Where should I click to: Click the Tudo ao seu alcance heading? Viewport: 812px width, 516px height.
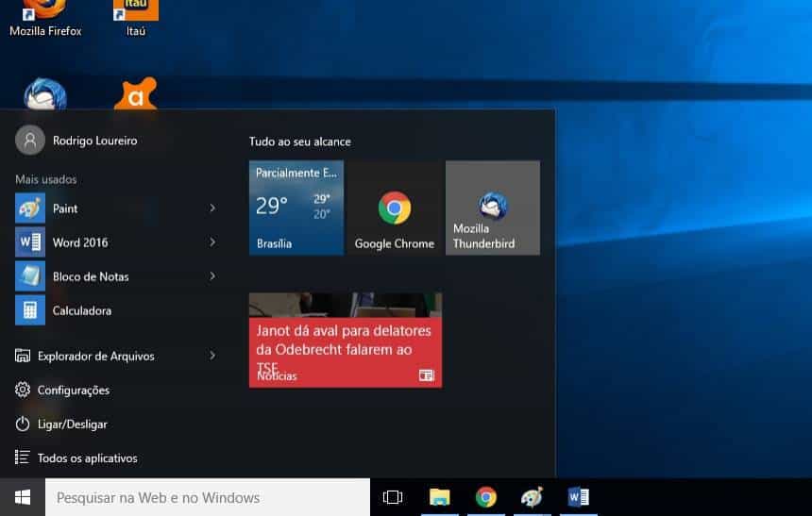[300, 141]
